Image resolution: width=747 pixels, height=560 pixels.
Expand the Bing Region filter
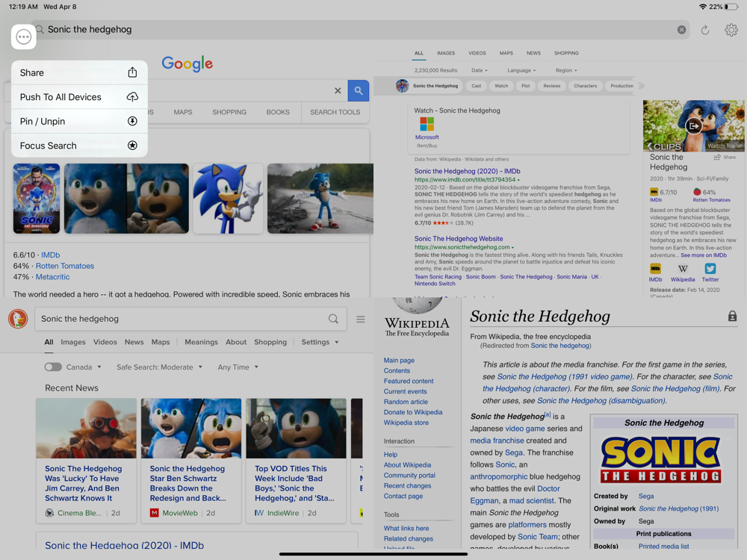click(566, 70)
